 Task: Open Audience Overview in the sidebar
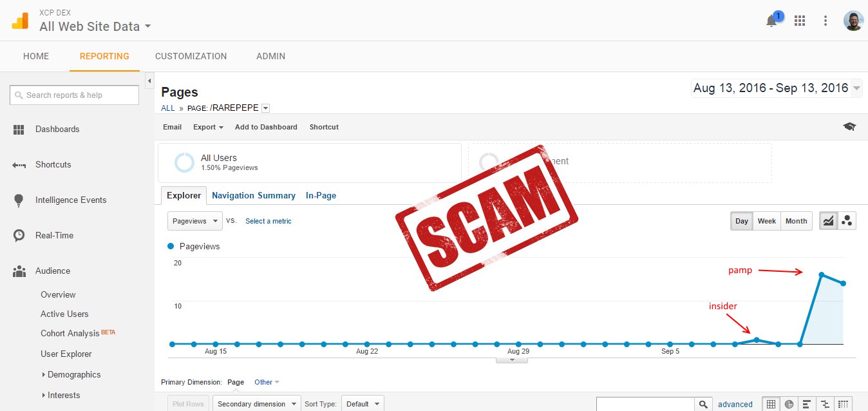58,295
